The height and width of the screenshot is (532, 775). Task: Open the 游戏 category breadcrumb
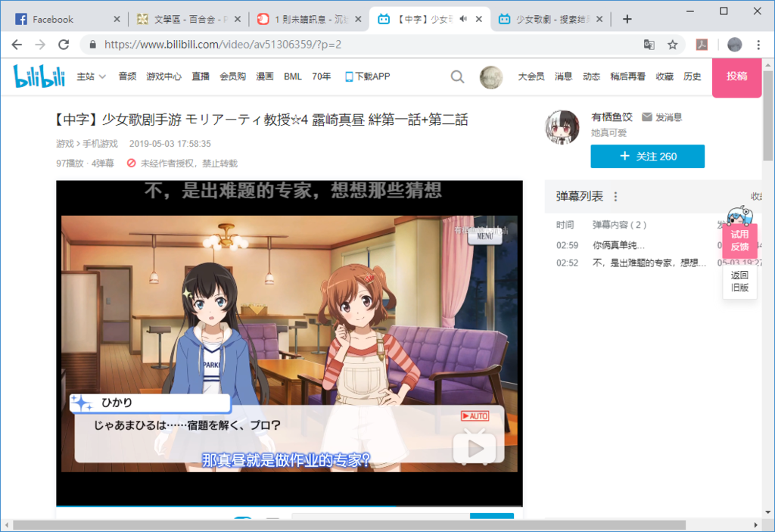point(65,144)
